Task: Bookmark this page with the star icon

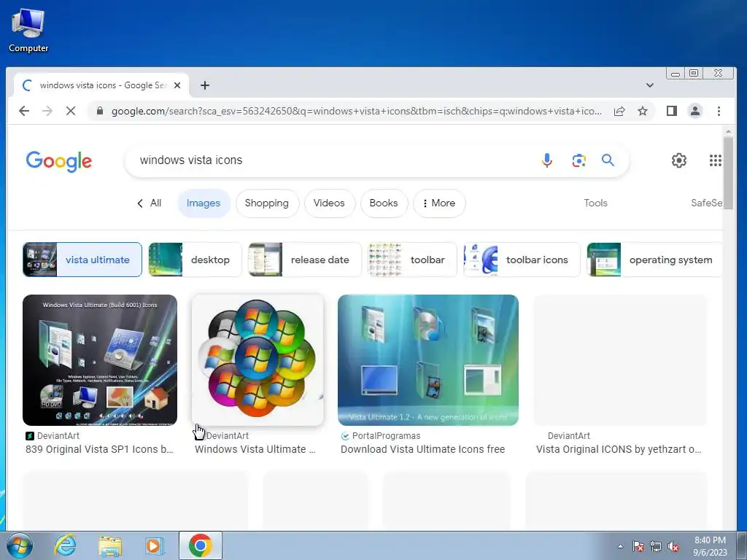Action: (x=643, y=111)
